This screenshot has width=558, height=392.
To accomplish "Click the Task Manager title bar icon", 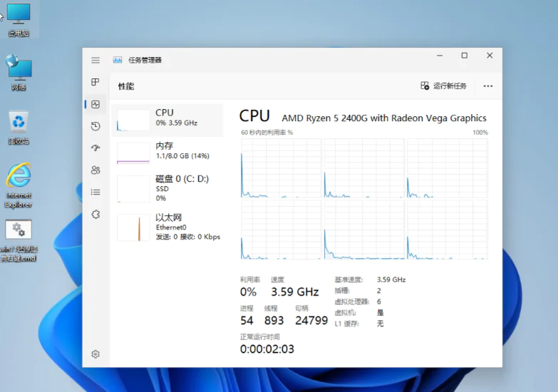I will [x=118, y=60].
